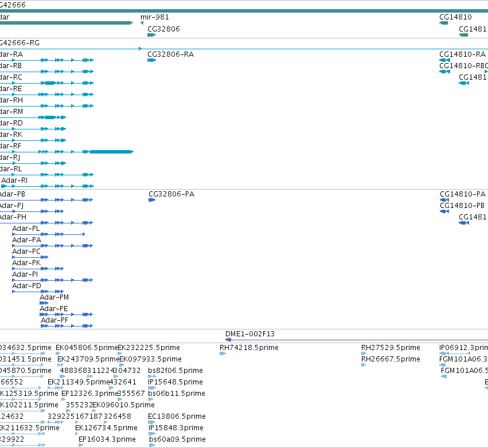Click the EK126734.5prime EST label
488x448 pixels.
click(x=106, y=428)
